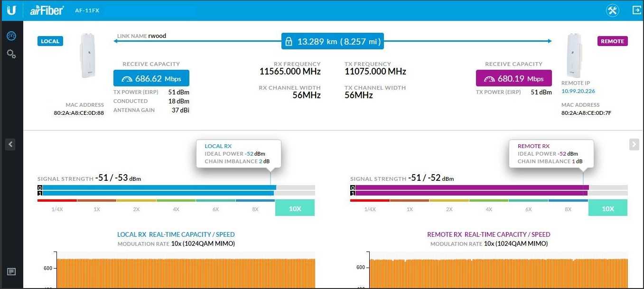Collapse the left panel arrow
The width and height of the screenshot is (644, 289).
pyautogui.click(x=10, y=144)
